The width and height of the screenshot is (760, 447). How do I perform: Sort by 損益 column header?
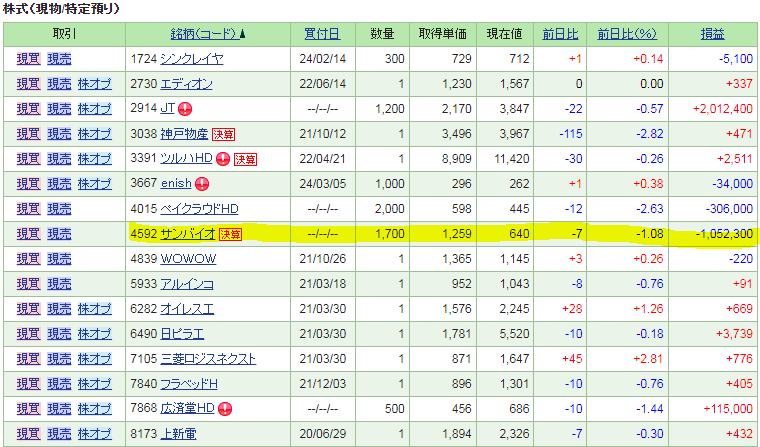click(712, 34)
